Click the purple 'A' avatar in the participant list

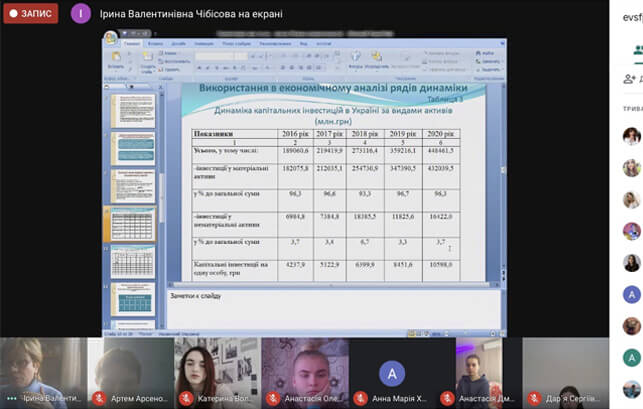(631, 294)
